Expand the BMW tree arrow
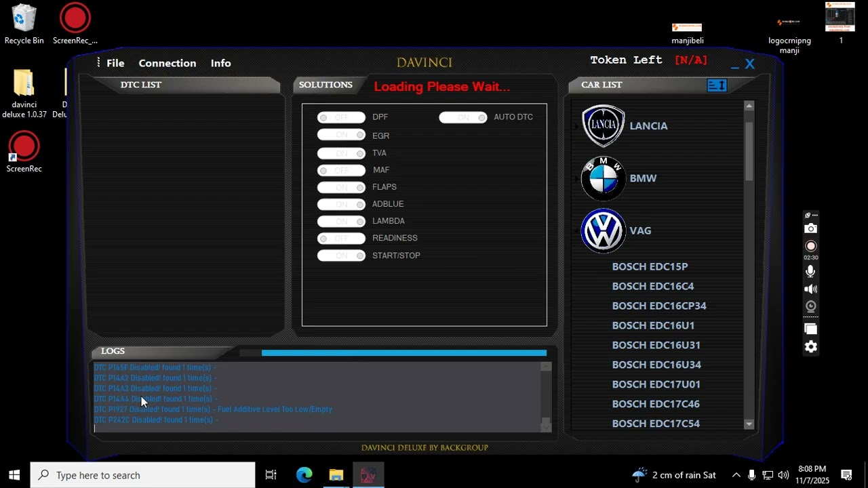This screenshot has height=488, width=868. click(577, 178)
